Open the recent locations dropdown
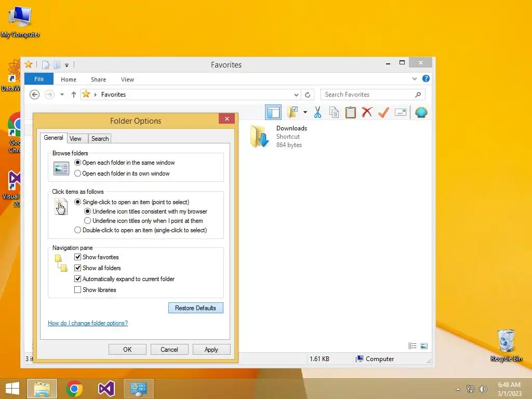Screen dimensions: 532x399 62,95
